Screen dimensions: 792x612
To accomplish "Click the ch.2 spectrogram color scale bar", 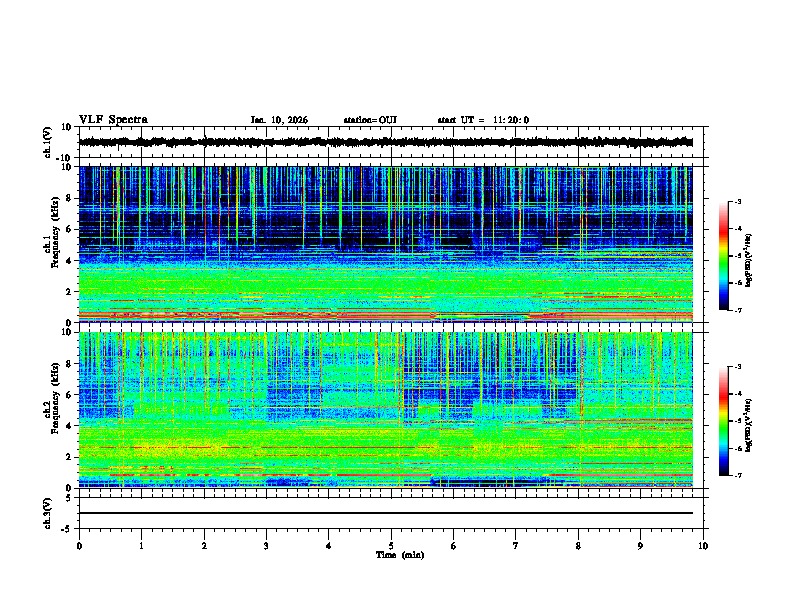I will click(723, 421).
